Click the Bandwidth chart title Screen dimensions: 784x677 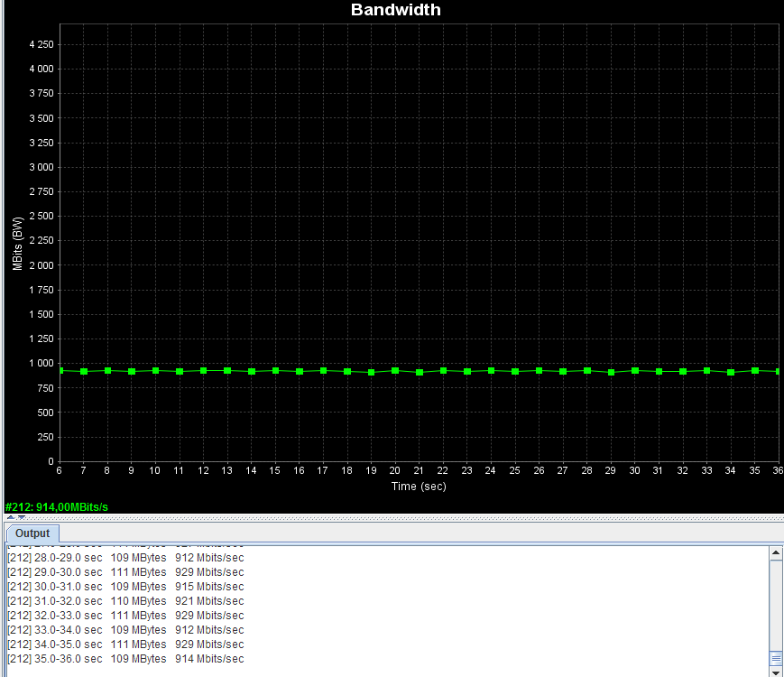click(x=395, y=10)
